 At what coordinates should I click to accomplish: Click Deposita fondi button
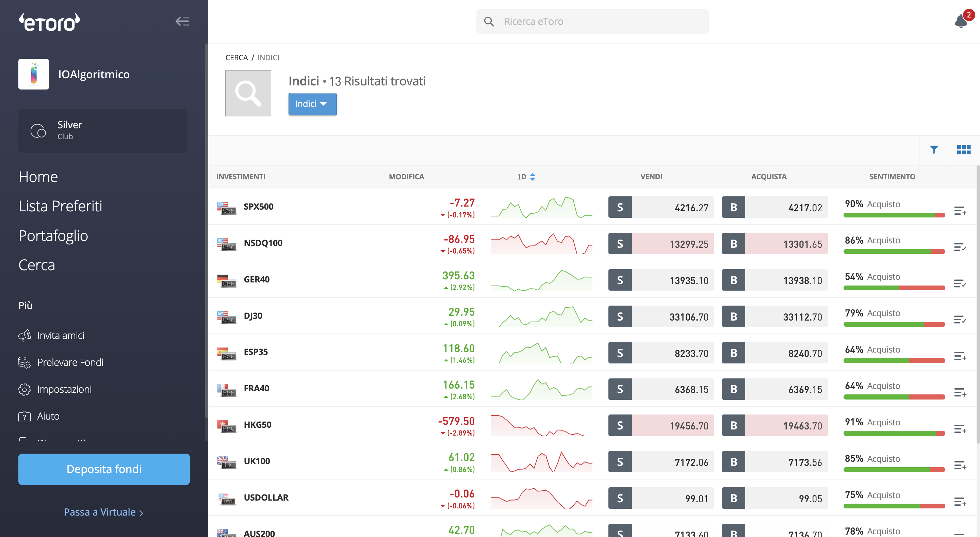tap(104, 469)
